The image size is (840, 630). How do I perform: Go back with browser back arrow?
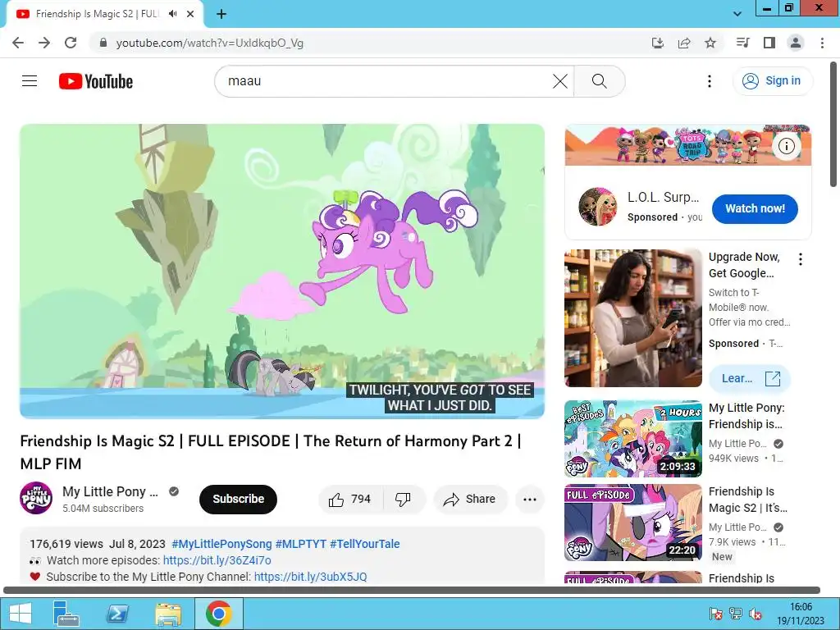[18, 43]
